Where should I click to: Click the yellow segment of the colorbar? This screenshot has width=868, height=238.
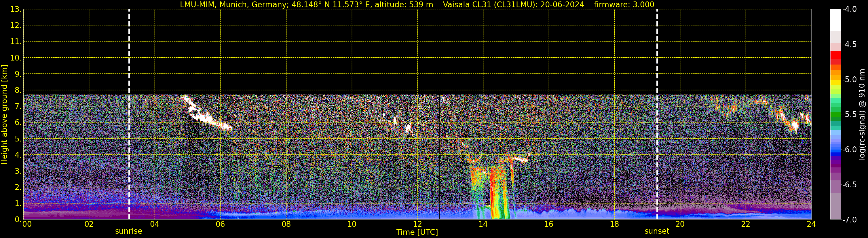click(x=835, y=82)
